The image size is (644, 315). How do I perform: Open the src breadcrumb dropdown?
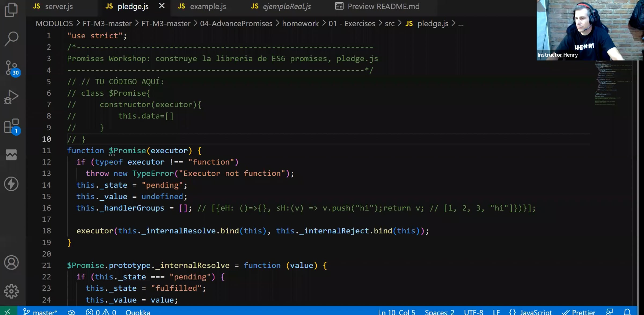click(x=389, y=24)
